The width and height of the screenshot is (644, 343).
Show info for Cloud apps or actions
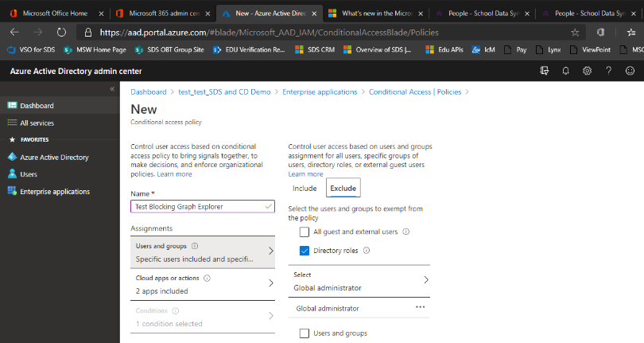[207, 278]
